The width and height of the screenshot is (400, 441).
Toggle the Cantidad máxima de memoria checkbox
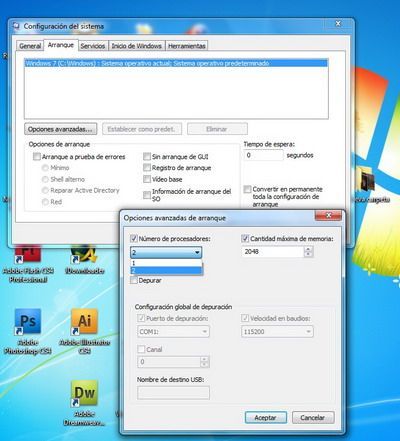[245, 239]
